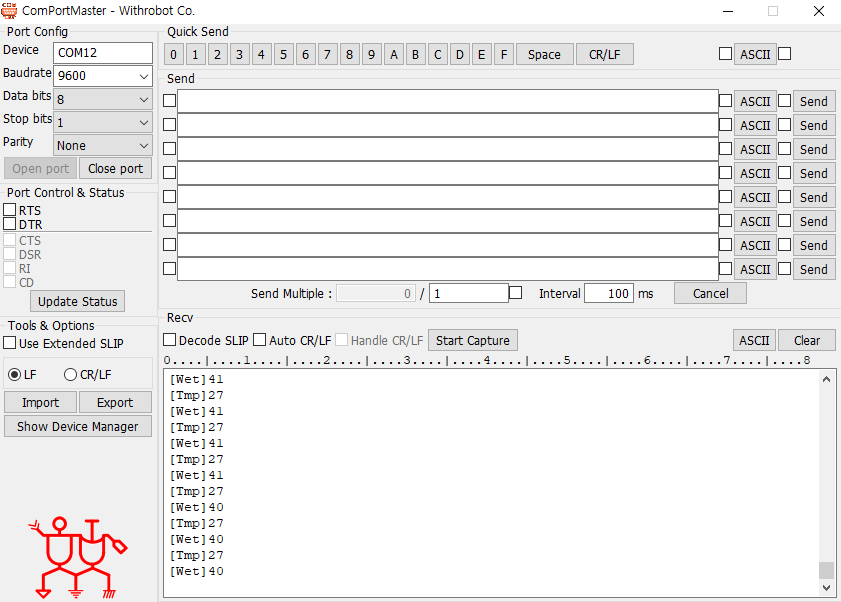The height and width of the screenshot is (602, 841).
Task: Click the Start Capture button
Action: pos(473,340)
